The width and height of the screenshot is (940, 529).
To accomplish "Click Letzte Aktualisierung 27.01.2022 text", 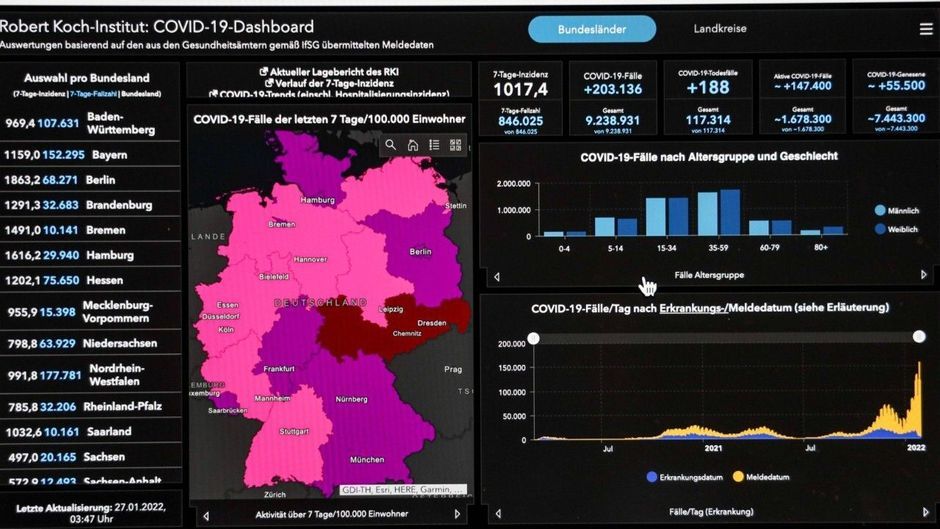I will click(91, 513).
